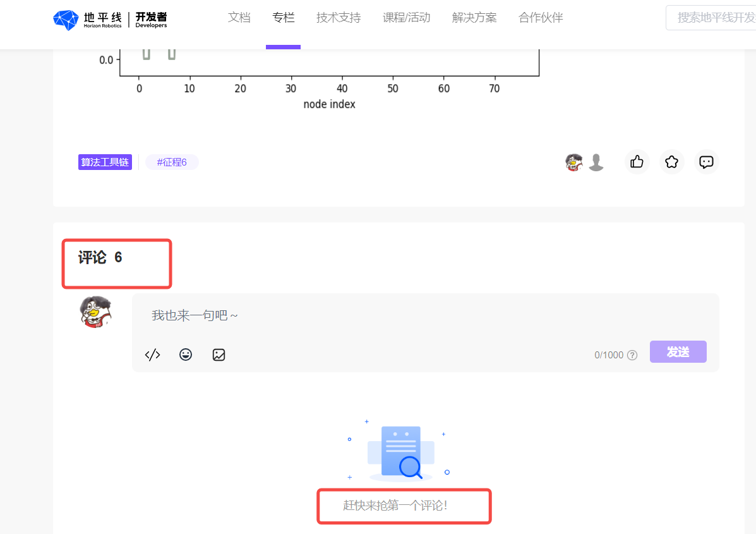Open 课程/活动 in navigation bar
This screenshot has height=534, width=756.
[x=407, y=18]
